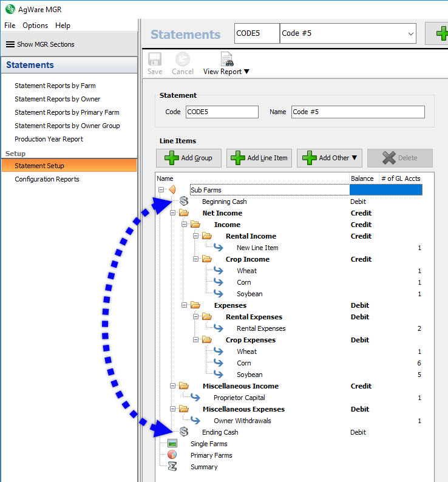This screenshot has width=448, height=482.
Task: Collapse the Crop Income group
Action: (196, 259)
